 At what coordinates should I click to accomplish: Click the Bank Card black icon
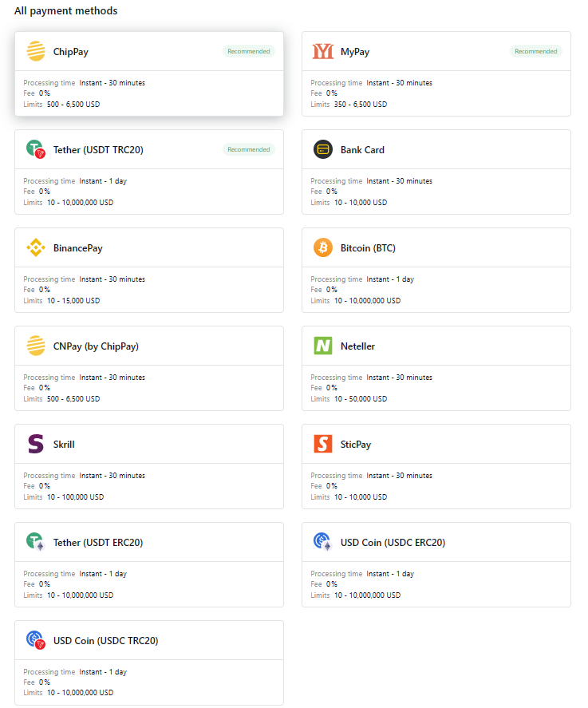click(x=322, y=149)
